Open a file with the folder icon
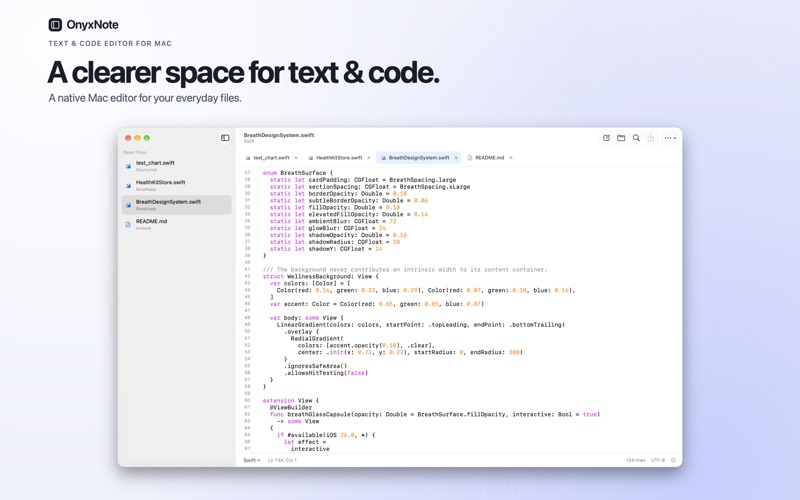The width and height of the screenshot is (800, 500). point(621,138)
